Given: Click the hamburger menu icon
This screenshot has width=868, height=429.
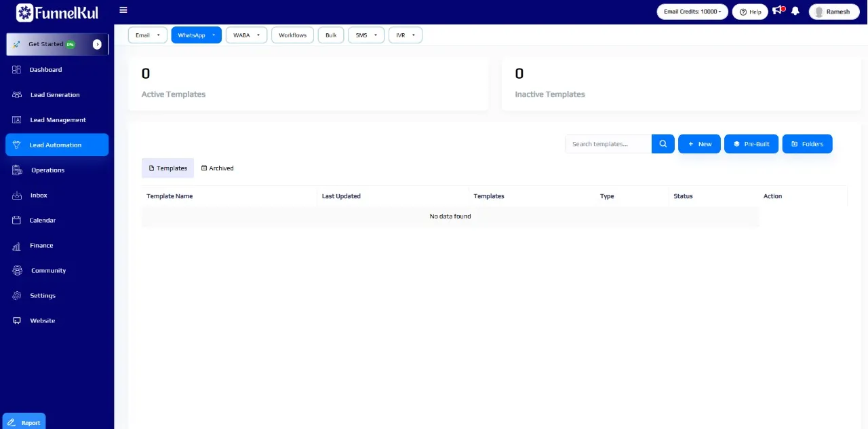Looking at the screenshot, I should (x=123, y=10).
